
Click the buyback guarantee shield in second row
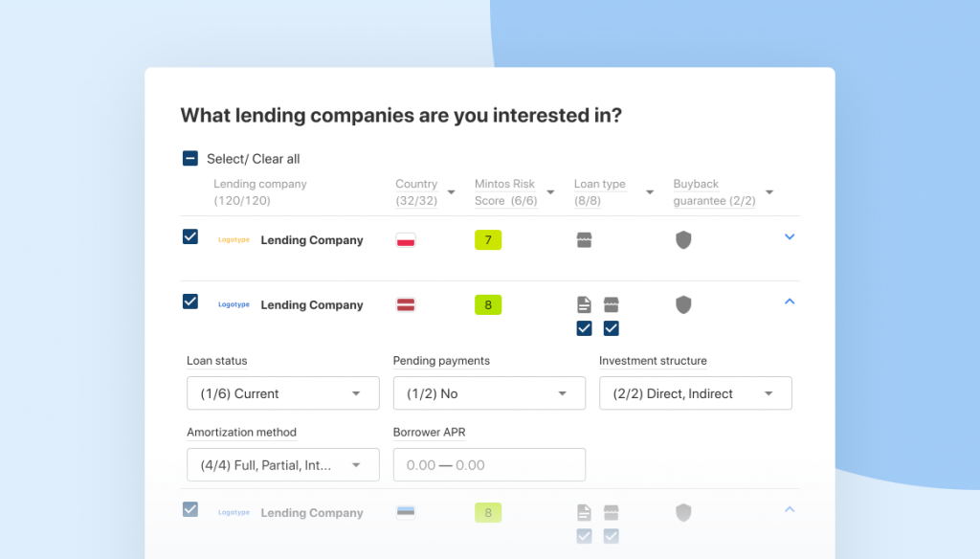pos(683,304)
